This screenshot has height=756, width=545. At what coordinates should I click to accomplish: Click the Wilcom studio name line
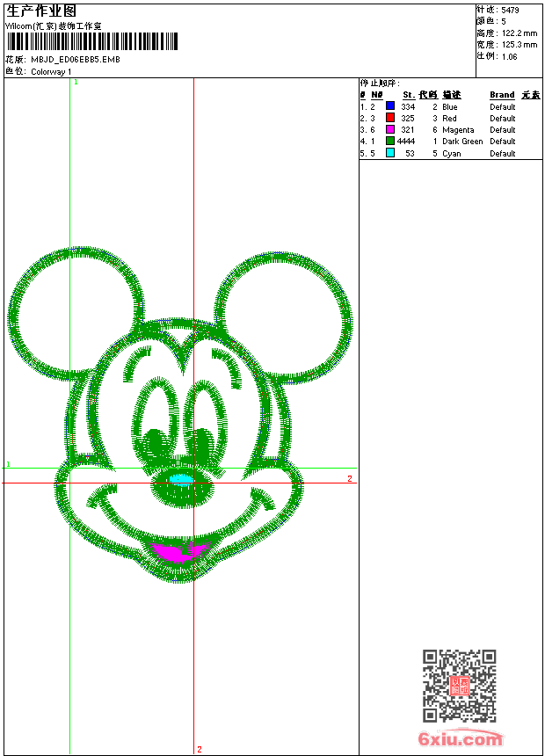(54, 26)
